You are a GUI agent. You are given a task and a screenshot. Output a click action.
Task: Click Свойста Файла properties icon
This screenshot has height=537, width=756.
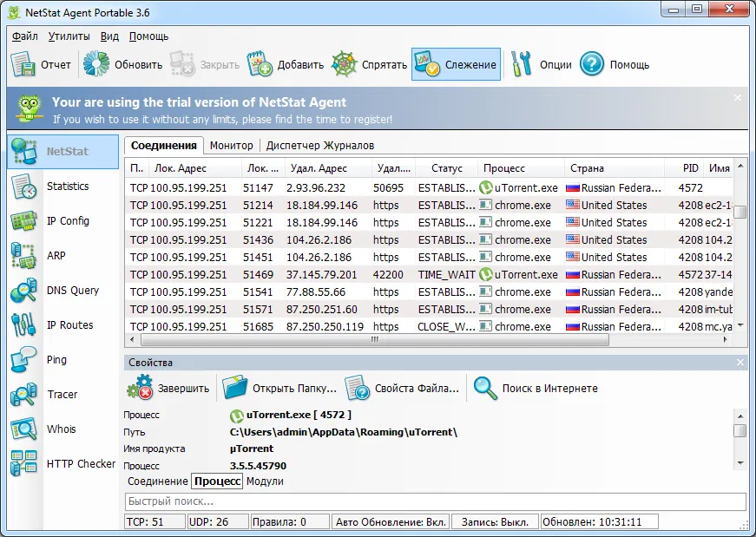358,388
